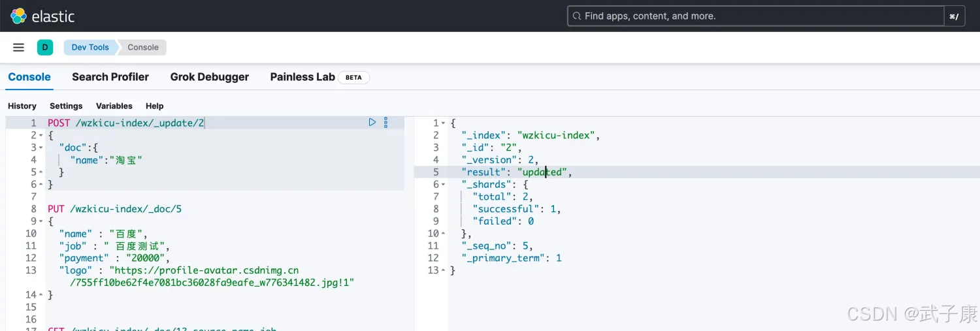980x331 pixels.
Task: Click the keyboard shortcut badge in search
Action: coord(954,16)
